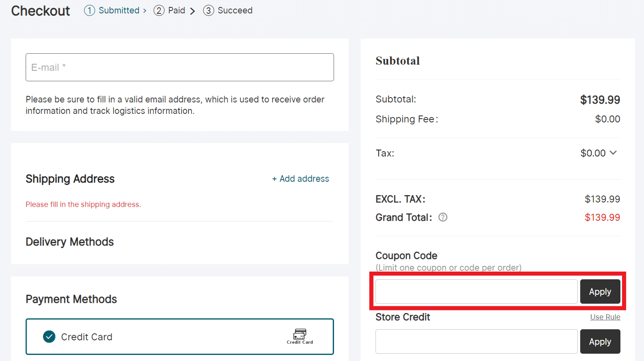Open the Use Rule link for Store Credit

point(605,317)
